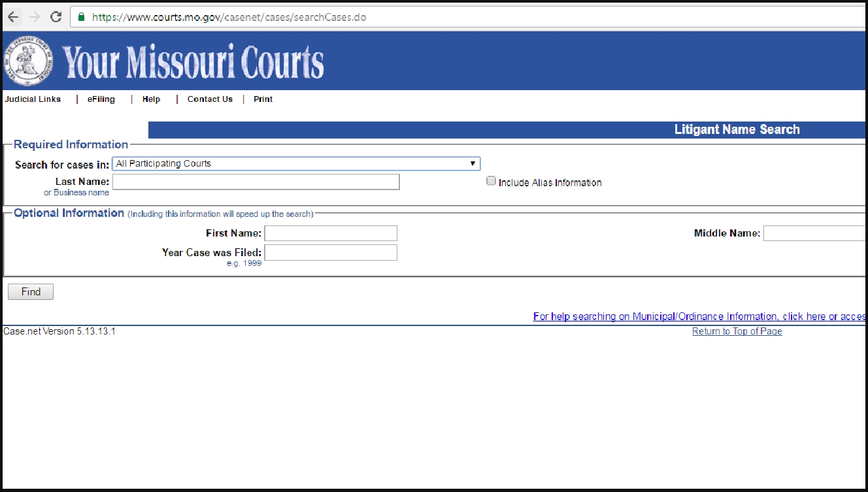Click Print in the navigation bar
The width and height of the screenshot is (868, 492).
point(262,99)
